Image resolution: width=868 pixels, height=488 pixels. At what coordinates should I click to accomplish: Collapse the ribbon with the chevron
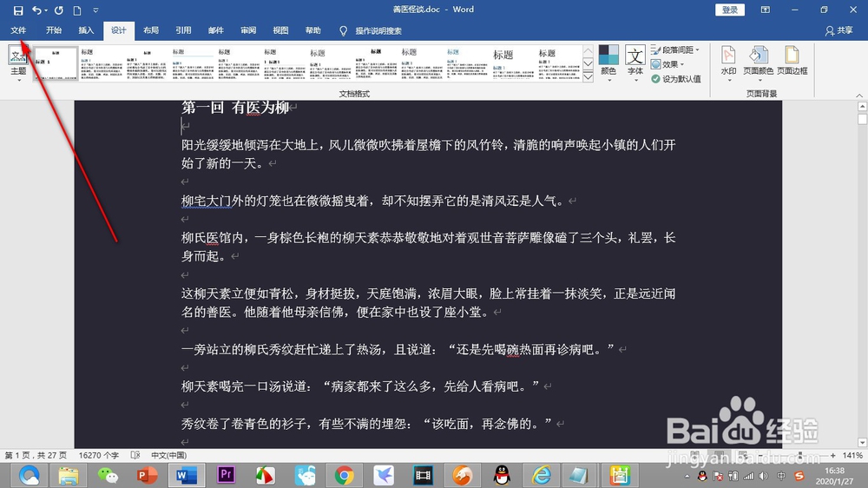(859, 96)
